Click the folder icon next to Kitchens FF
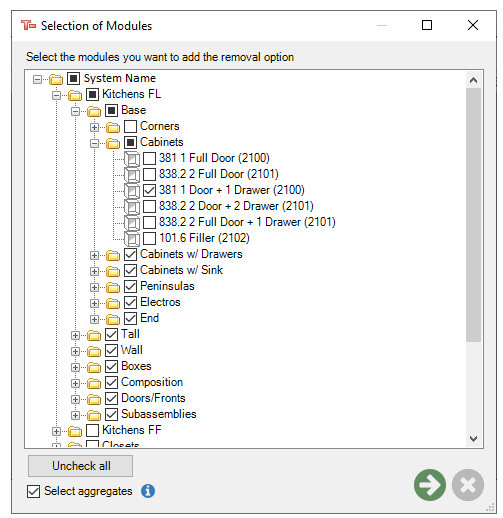The width and height of the screenshot is (503, 518). (75, 431)
